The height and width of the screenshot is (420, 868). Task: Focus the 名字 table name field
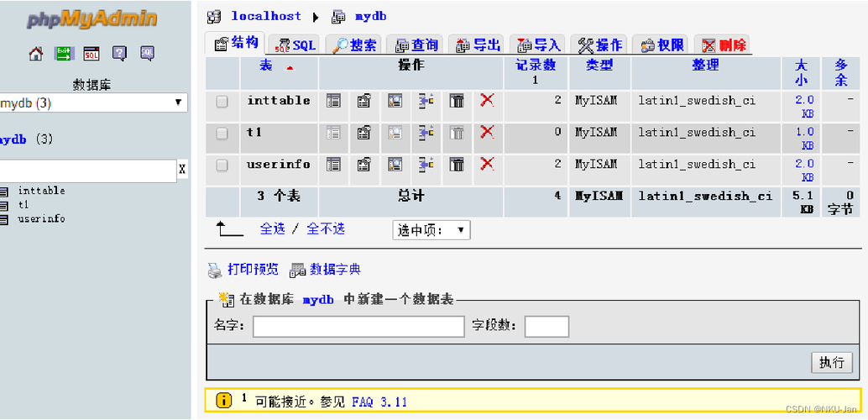point(358,327)
